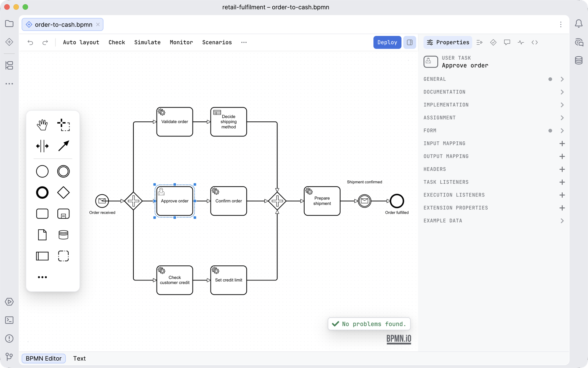588x368 pixels.
Task: Open the code view panel tab icon
Action: pos(535,42)
